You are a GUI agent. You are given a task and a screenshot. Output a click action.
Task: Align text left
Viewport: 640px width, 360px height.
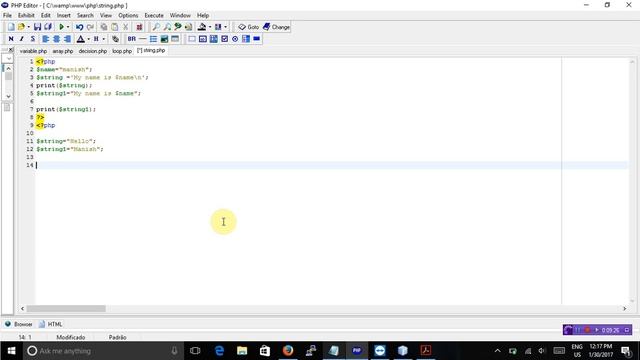(x=46, y=39)
